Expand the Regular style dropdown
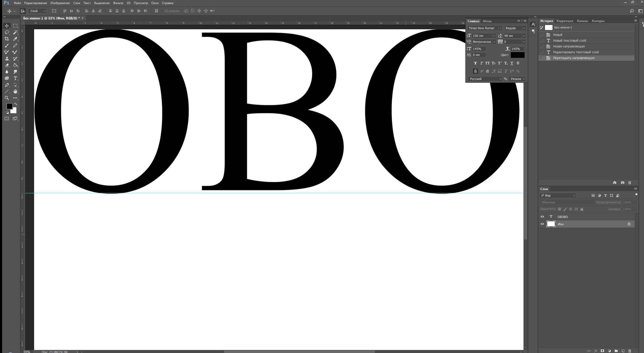 coord(524,28)
